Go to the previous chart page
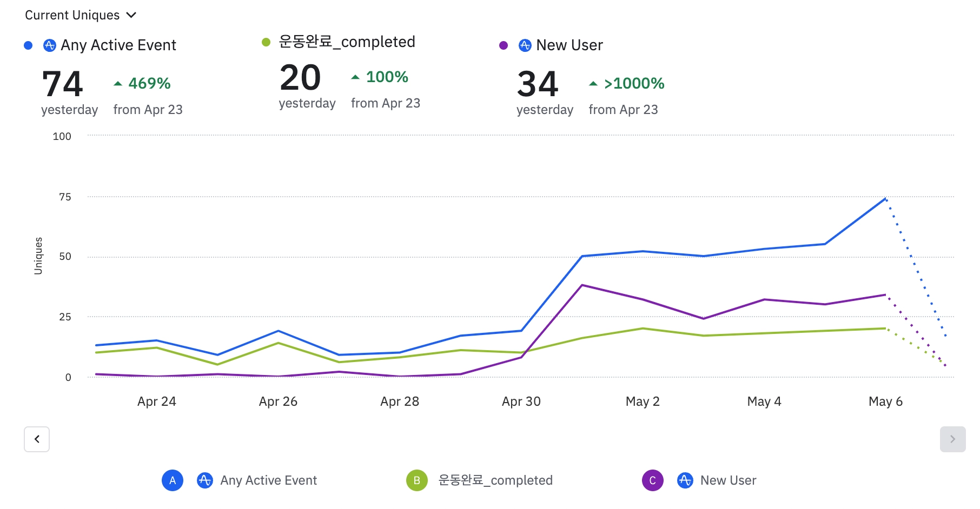 click(37, 439)
